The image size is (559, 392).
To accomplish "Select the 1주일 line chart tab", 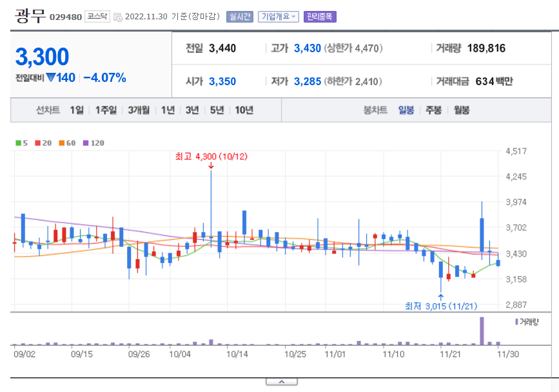I will 106,110.
